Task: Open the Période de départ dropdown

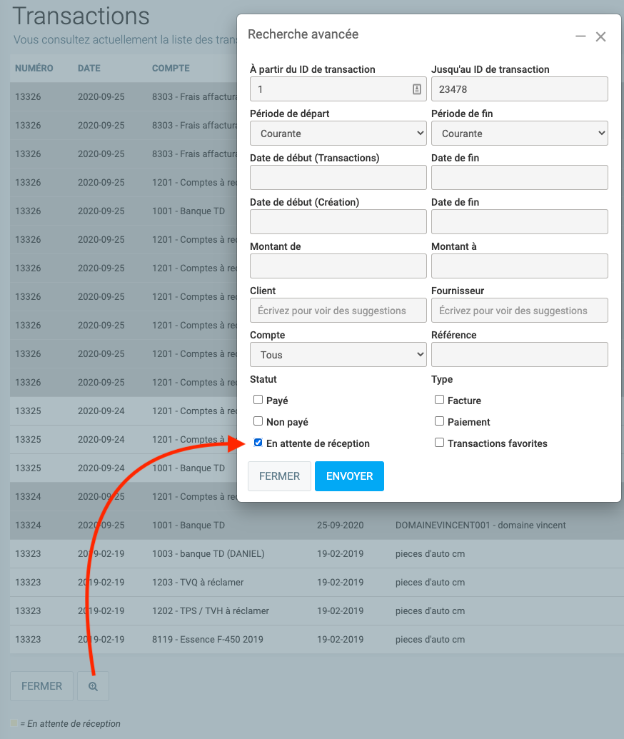Action: (x=338, y=133)
